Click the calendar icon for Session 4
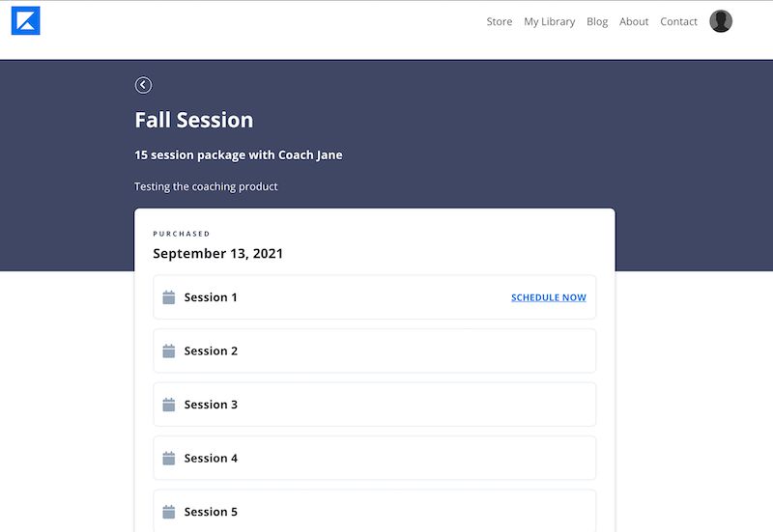 click(168, 459)
